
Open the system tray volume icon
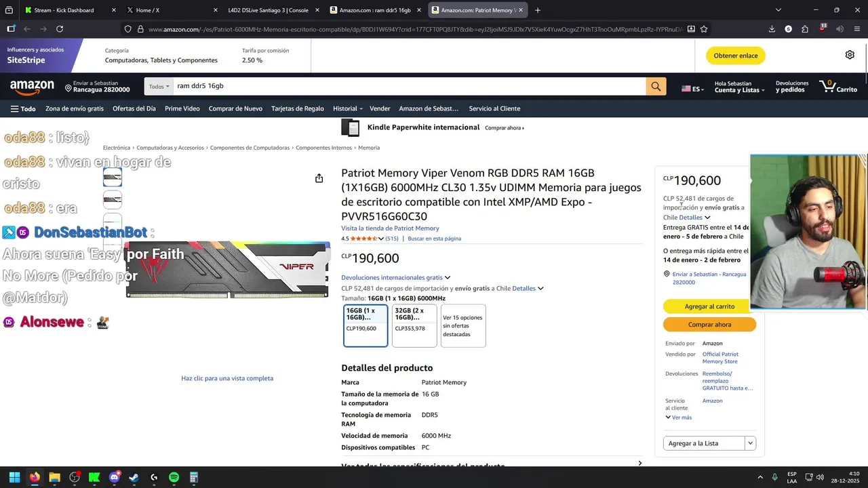click(x=820, y=477)
